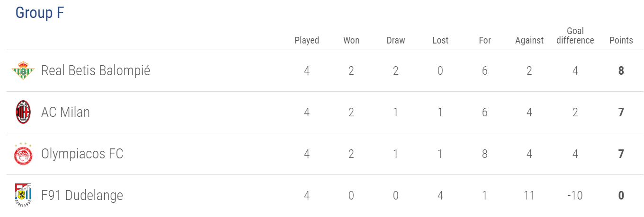
Task: Open the Real Betis Balompié team link
Action: click(x=96, y=70)
